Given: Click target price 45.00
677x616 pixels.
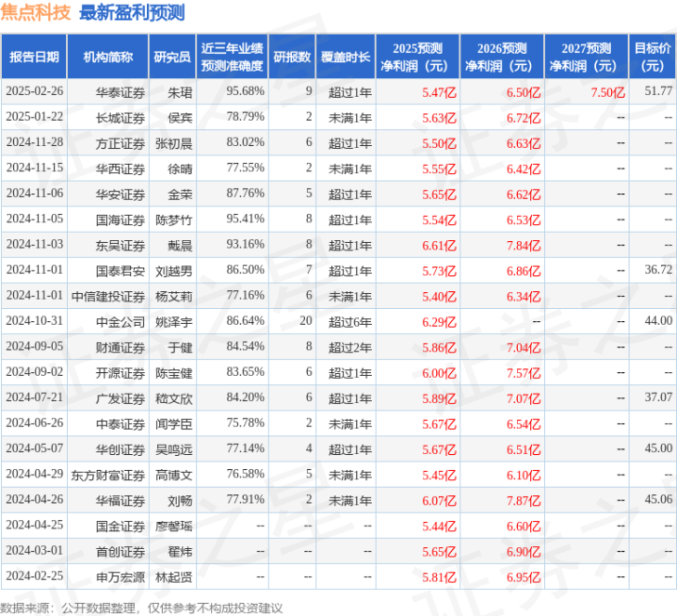Looking at the screenshot, I should coord(658,448).
